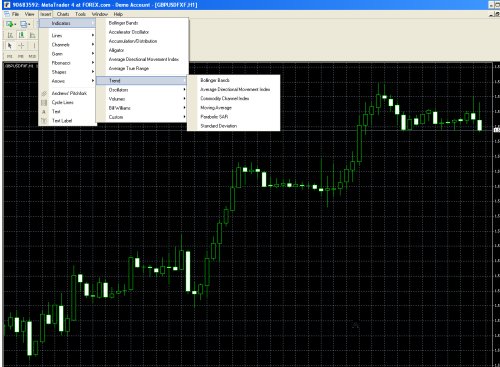Click the MetaTrader icon in title bar

pos(6,5)
